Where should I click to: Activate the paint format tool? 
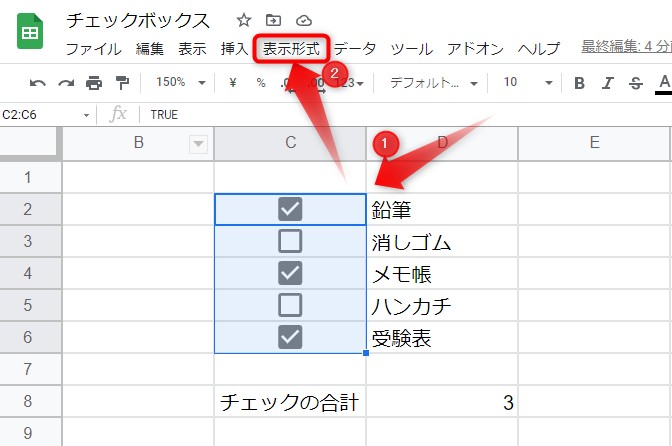pos(122,82)
